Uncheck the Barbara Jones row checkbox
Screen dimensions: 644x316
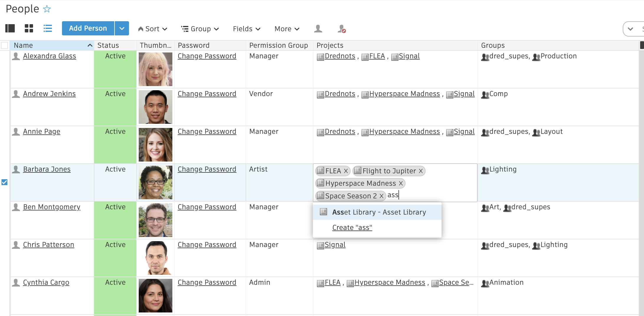coord(4,182)
